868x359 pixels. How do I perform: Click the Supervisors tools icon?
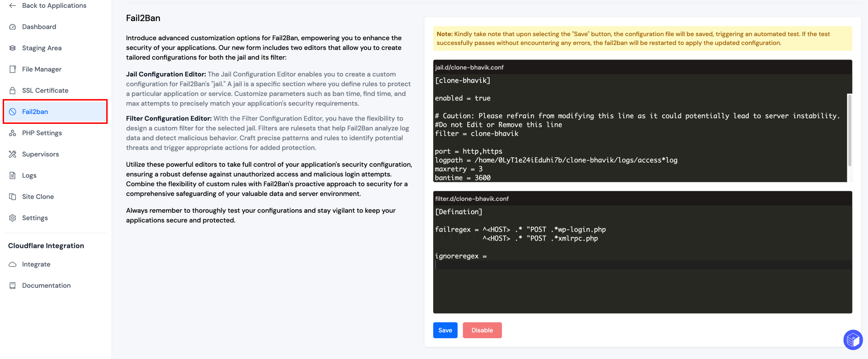13,154
